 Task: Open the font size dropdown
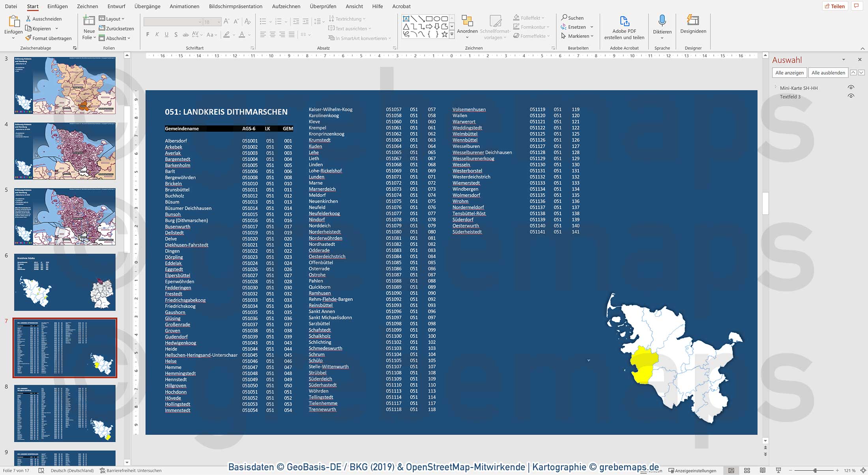(x=218, y=22)
